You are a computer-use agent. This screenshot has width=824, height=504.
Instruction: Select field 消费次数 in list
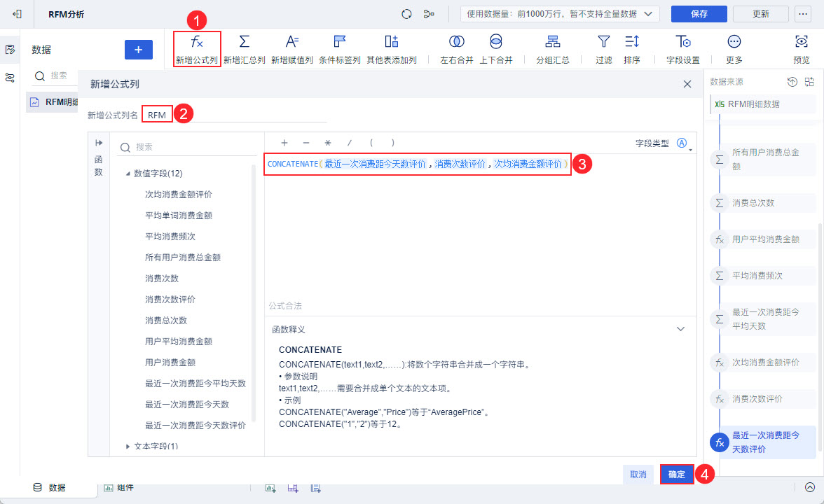tap(162, 279)
